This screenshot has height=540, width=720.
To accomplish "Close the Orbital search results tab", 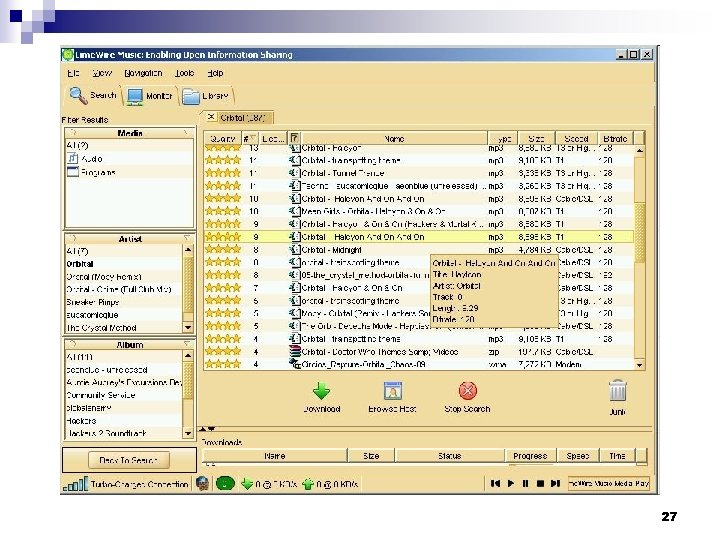I will 211,117.
